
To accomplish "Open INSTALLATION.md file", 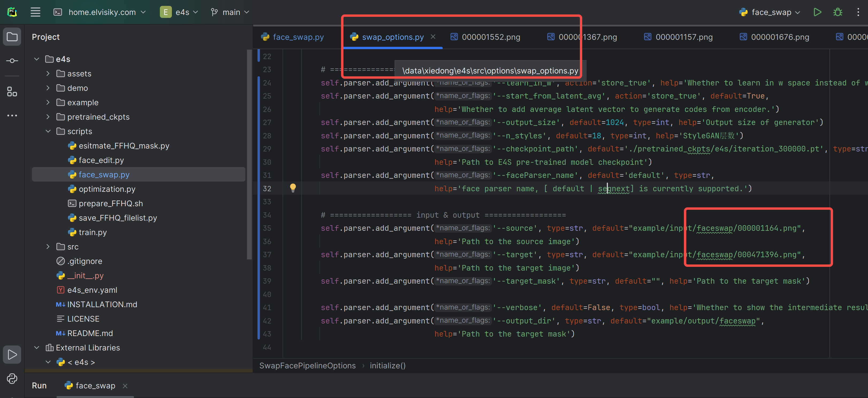I will click(97, 305).
